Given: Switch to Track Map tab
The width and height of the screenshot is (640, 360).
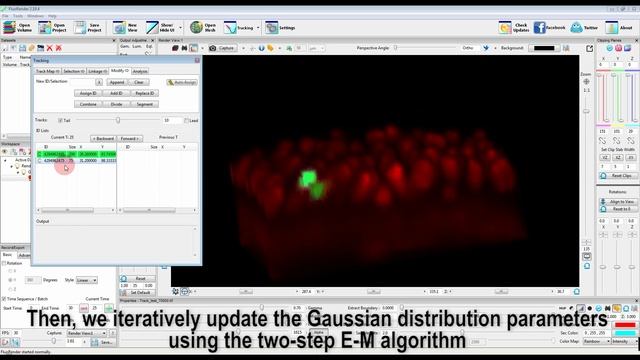Looking at the screenshot, I should tap(48, 71).
